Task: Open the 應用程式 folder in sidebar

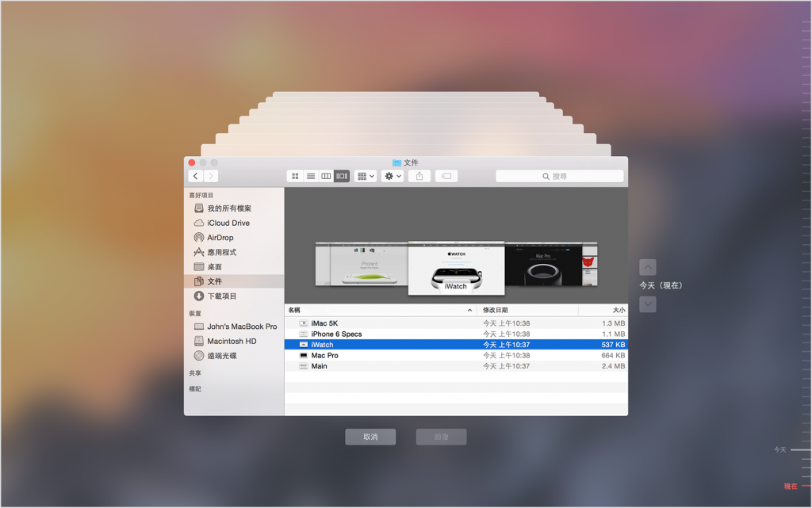Action: coord(221,252)
